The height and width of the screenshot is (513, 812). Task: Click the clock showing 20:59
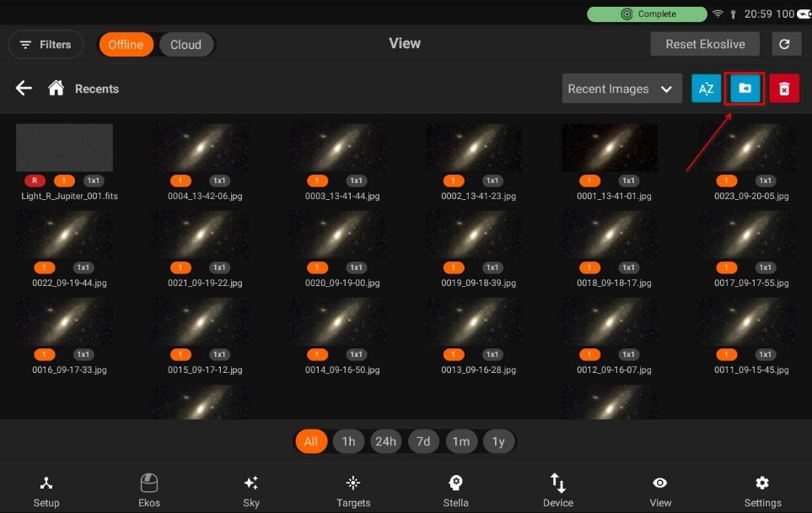[x=758, y=14]
